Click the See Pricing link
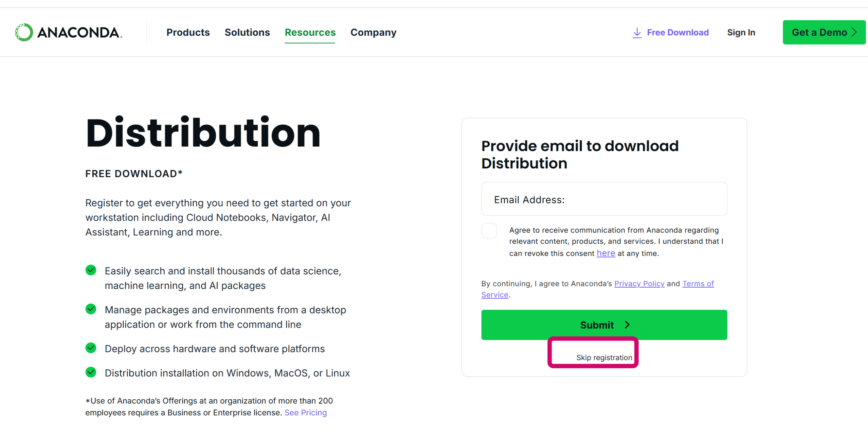 point(305,413)
